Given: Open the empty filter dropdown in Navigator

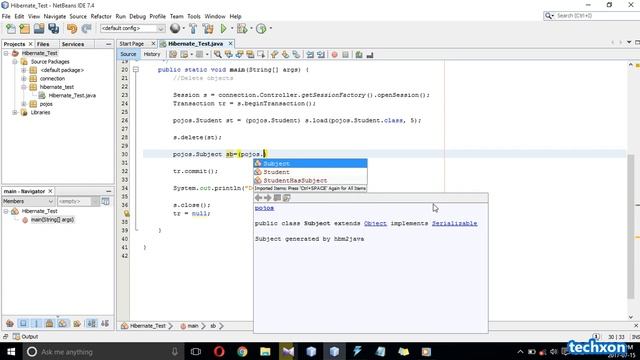Looking at the screenshot, I should coord(78,201).
